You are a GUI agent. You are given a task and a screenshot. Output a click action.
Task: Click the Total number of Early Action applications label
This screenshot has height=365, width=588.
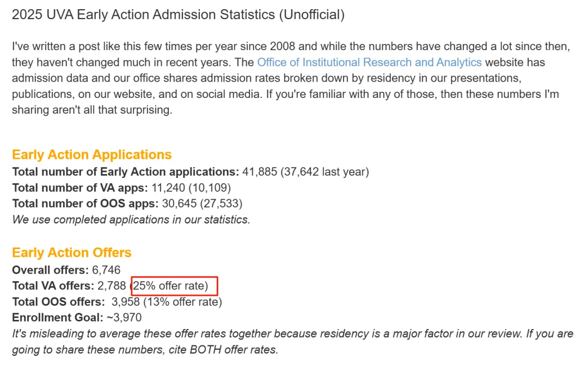[125, 172]
